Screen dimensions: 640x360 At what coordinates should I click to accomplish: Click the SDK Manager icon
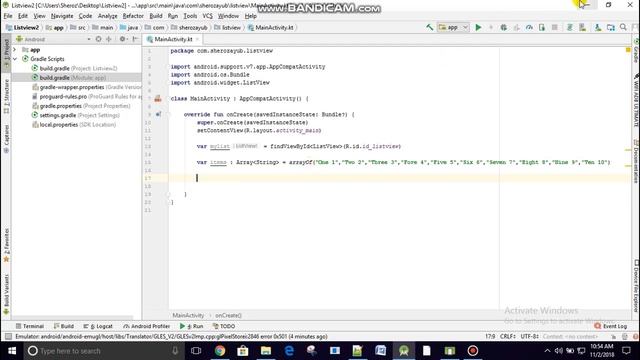598,27
